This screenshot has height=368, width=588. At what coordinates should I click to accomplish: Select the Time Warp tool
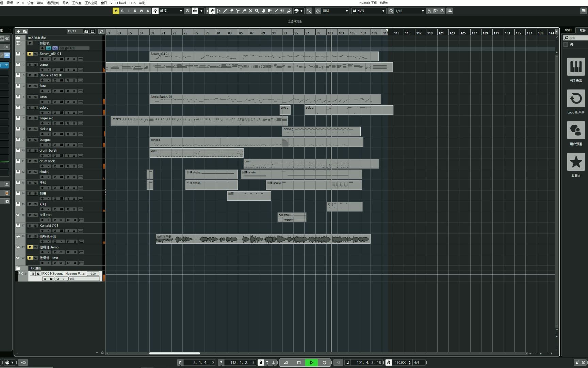[269, 11]
